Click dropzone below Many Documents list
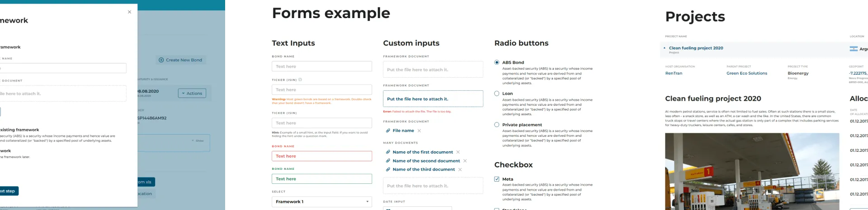The image size is (868, 210). point(433,186)
